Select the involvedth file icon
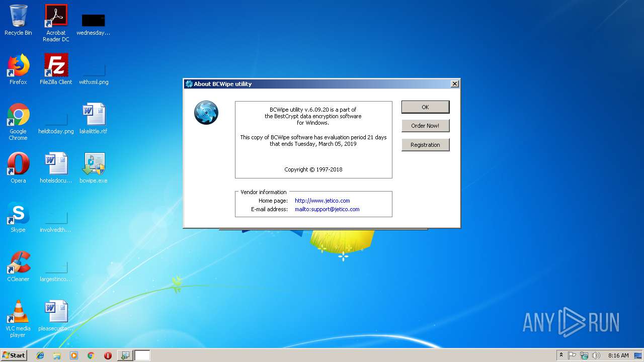644x362 pixels. [x=56, y=221]
